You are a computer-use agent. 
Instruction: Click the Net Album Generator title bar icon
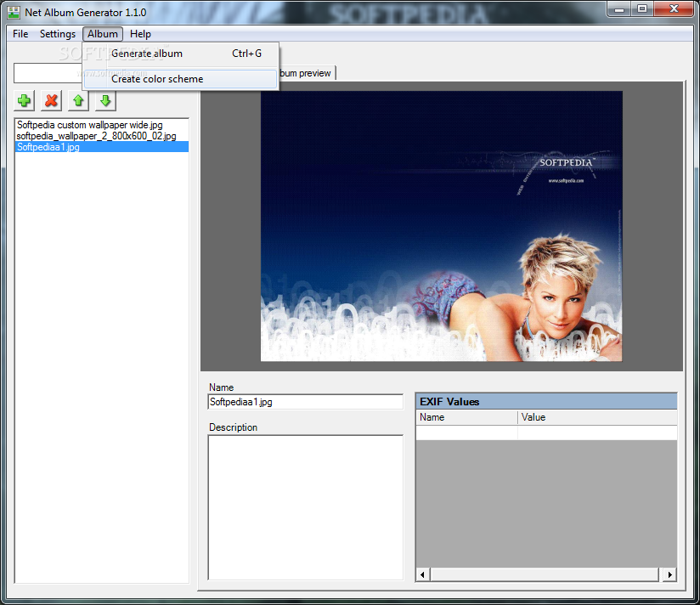tap(14, 13)
